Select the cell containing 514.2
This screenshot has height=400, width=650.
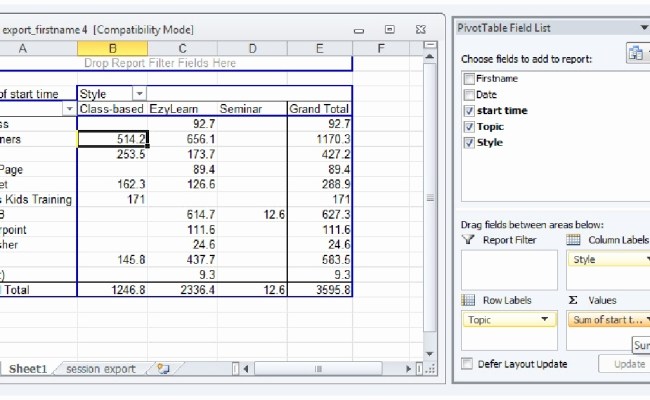[x=112, y=139]
